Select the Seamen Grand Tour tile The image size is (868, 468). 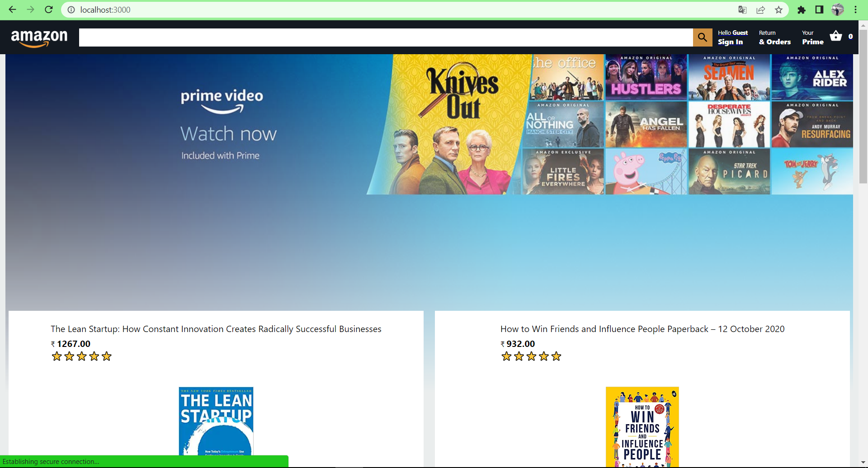(x=729, y=77)
